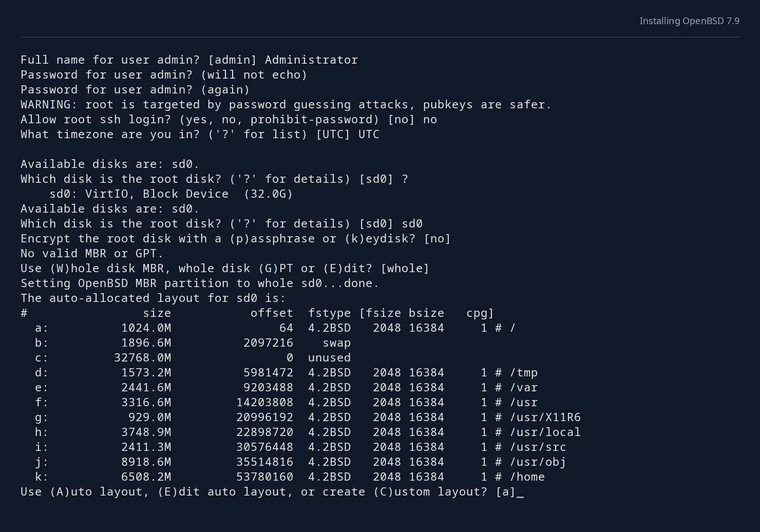Click size '6508.2M' in row k
Viewport: 760px width, 532px height.
click(x=146, y=477)
